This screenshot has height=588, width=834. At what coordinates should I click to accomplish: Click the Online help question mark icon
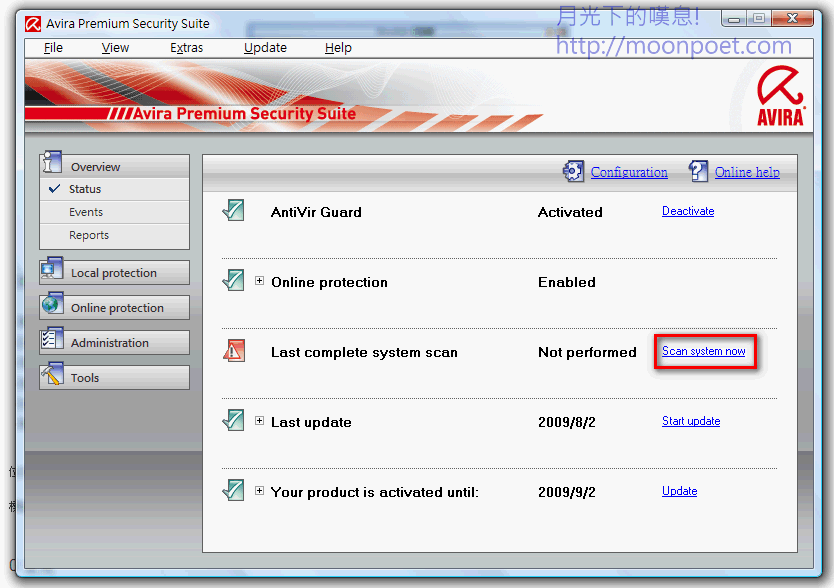tap(698, 172)
